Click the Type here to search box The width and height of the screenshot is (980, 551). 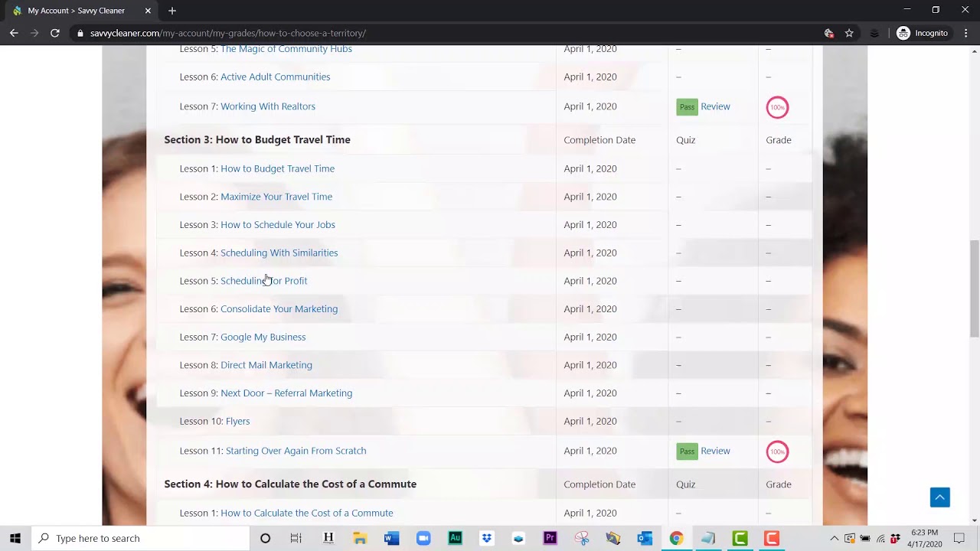click(x=141, y=538)
